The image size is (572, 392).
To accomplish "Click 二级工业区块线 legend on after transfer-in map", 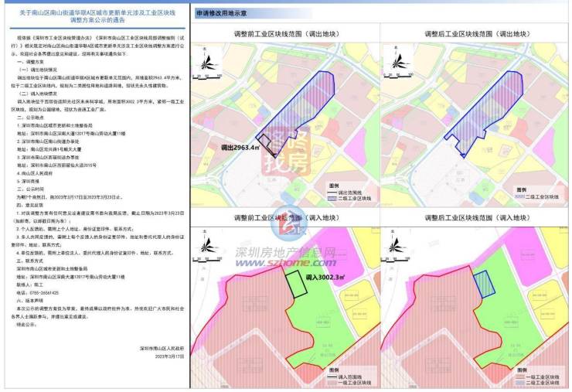I will (x=537, y=383).
